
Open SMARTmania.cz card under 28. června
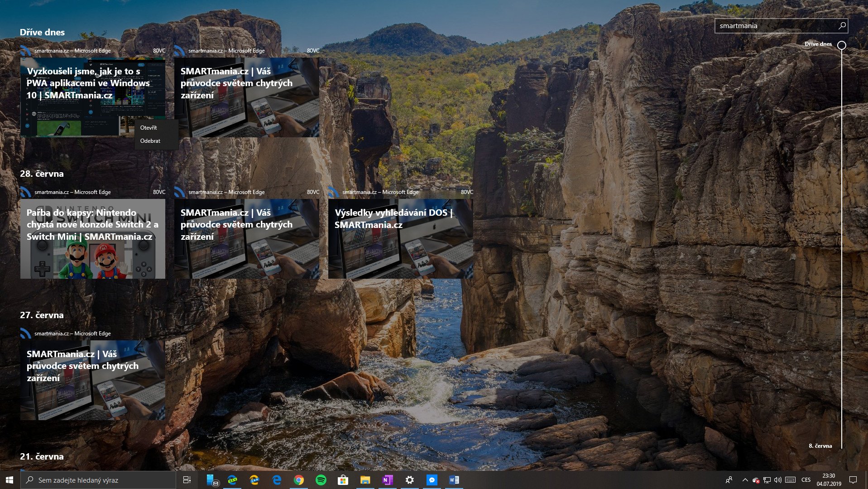(x=247, y=238)
